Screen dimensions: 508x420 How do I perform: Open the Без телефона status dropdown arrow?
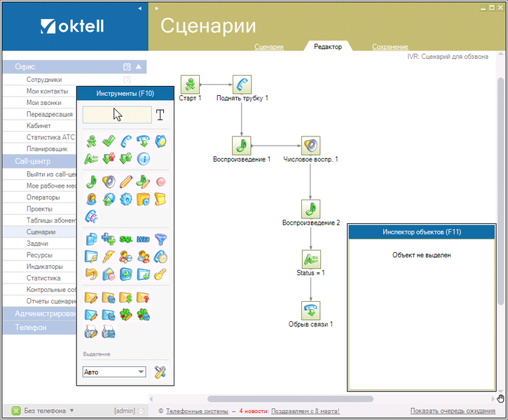[x=71, y=411]
